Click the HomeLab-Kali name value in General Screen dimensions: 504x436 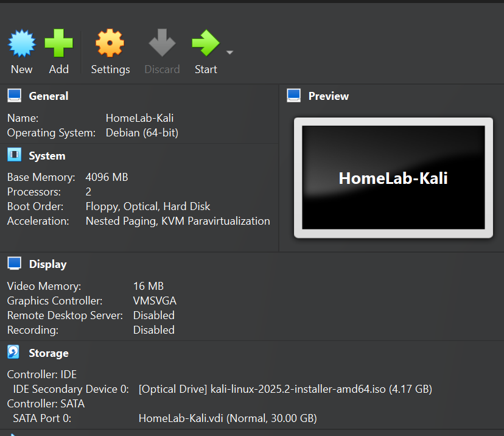139,118
